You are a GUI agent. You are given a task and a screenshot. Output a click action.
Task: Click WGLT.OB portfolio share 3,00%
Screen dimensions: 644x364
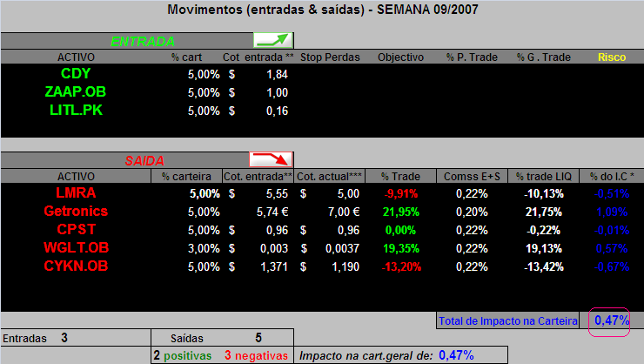pos(204,248)
